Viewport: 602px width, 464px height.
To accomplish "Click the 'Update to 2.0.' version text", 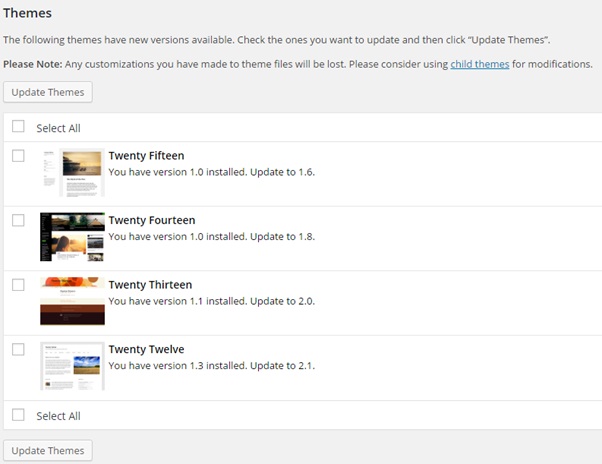I will [283, 301].
